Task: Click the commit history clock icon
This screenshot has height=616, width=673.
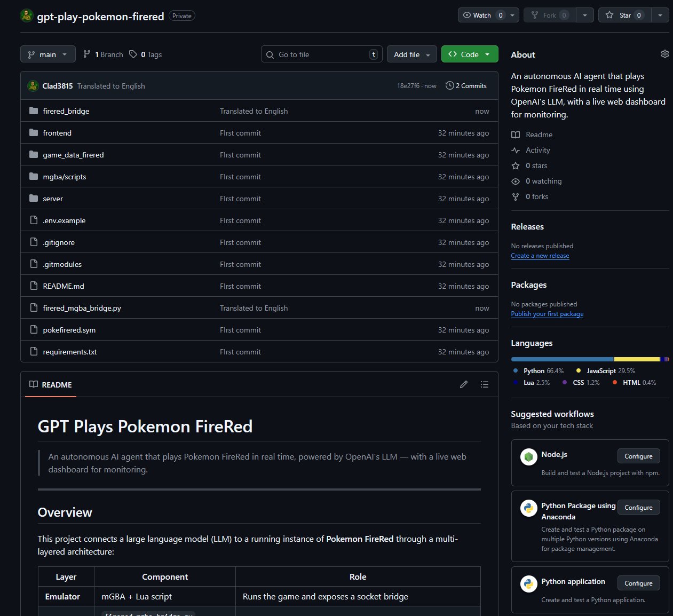Action: coord(449,85)
